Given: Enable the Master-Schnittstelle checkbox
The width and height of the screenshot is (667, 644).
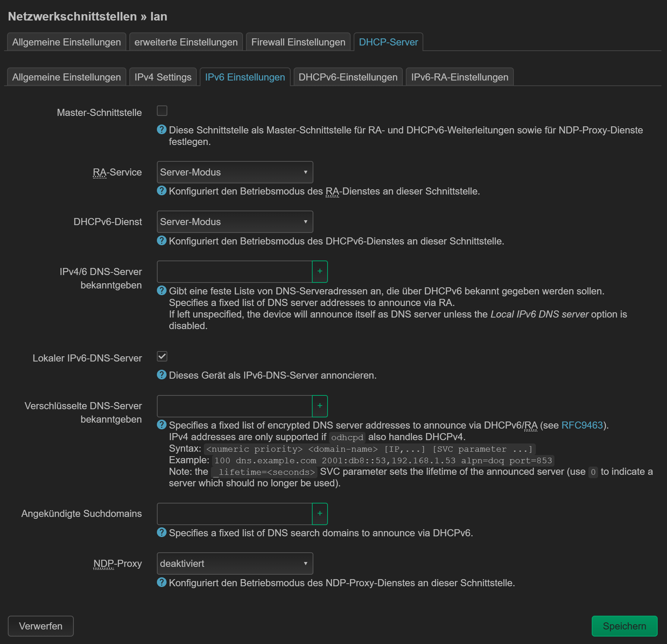Looking at the screenshot, I should click(x=162, y=111).
